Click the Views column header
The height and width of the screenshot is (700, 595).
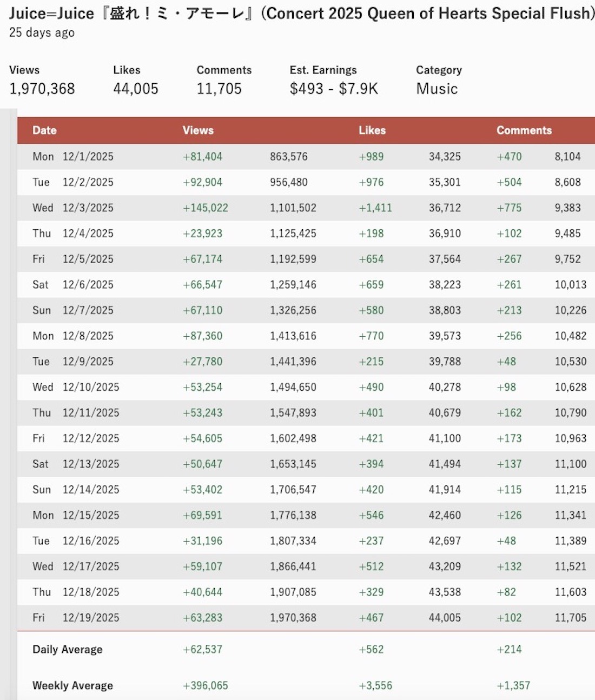tap(198, 130)
